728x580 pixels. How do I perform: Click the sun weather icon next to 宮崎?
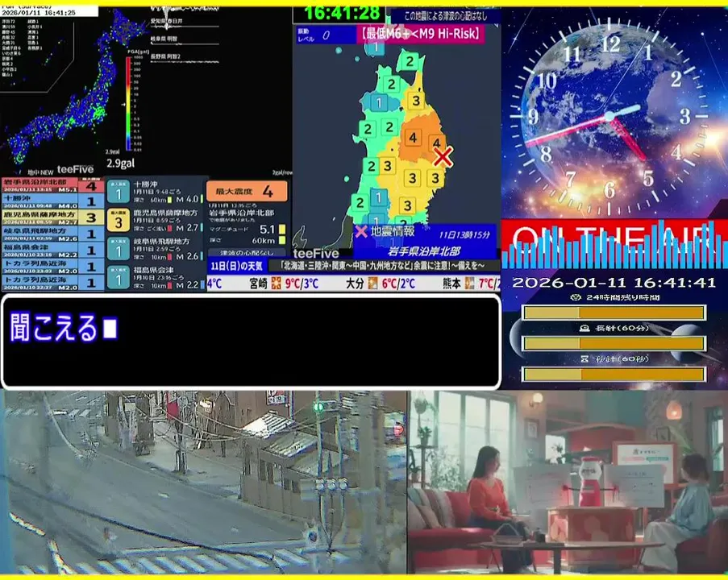coord(277,283)
